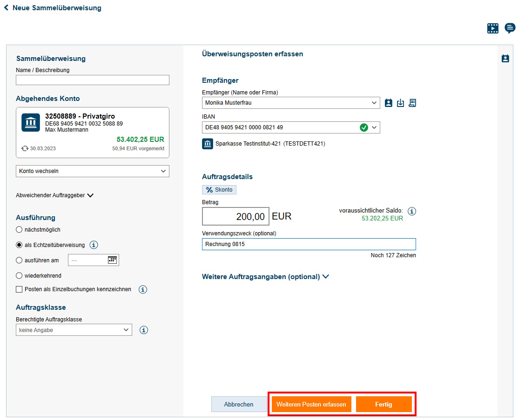Expand Weitere Auftragsangaben (optional)
Image resolution: width=518 pixels, height=420 pixels.
(266, 277)
